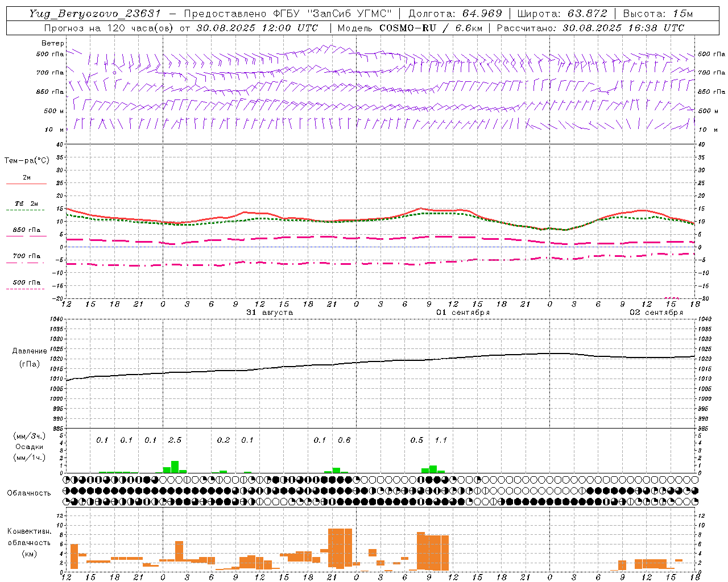The width and height of the screenshot is (728, 582).
Task: Click the Рассчитано: 30.08.2025 16:38 UTC timestamp
Action: click(590, 28)
